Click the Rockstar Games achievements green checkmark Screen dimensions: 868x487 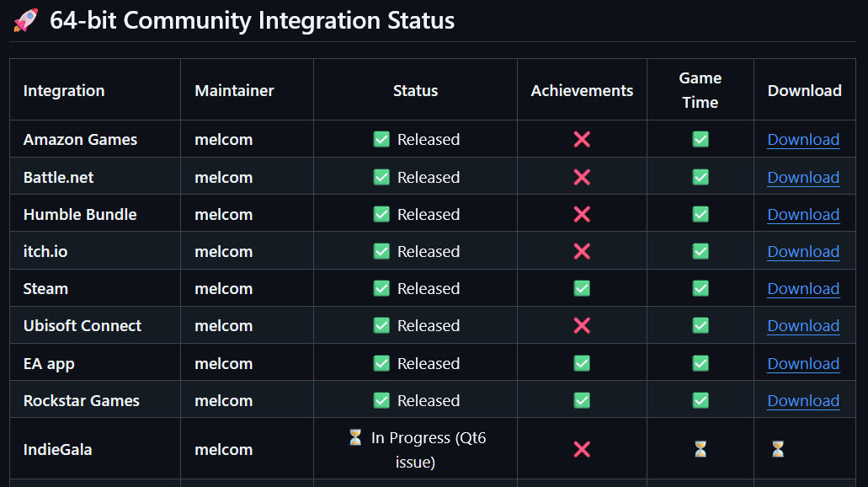click(x=582, y=400)
